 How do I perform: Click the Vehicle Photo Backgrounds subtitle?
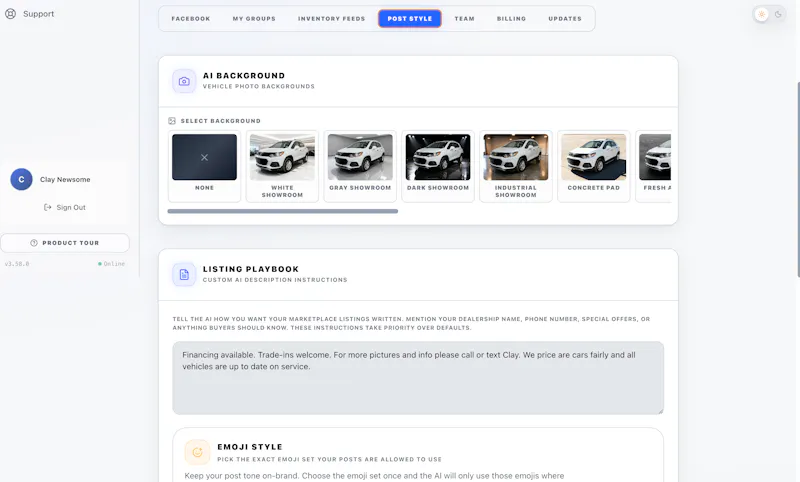(259, 86)
